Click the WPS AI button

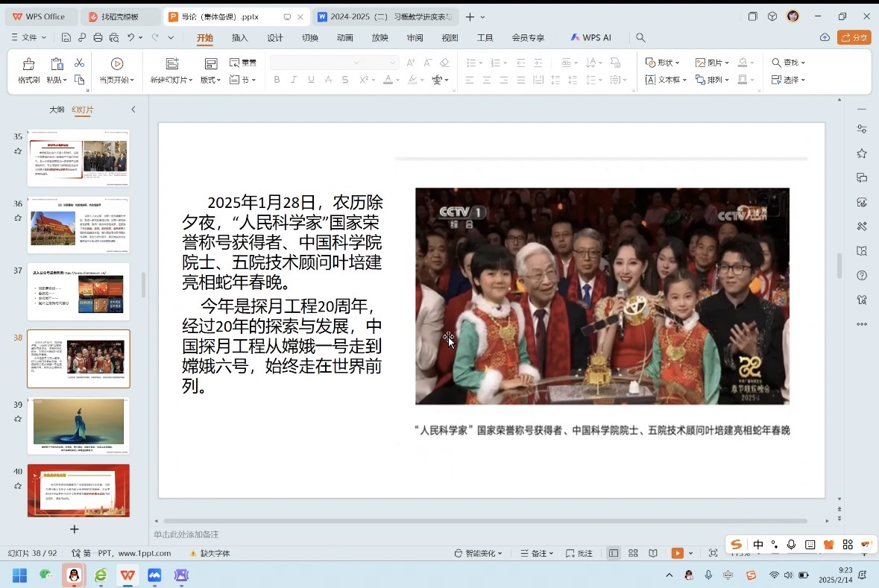pyautogui.click(x=590, y=37)
